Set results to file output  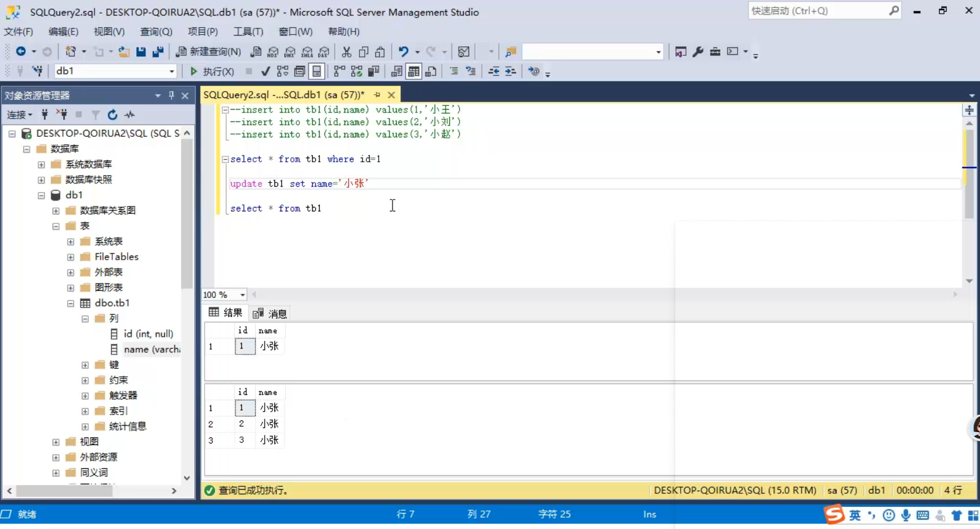(431, 71)
